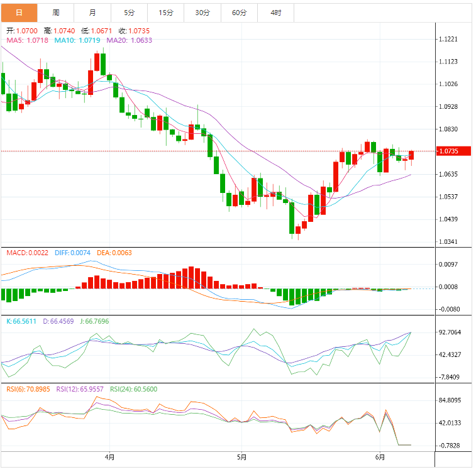The width and height of the screenshot is (476, 472).
Task: Click the 1.0439 price axis label
Action: pyautogui.click(x=448, y=219)
